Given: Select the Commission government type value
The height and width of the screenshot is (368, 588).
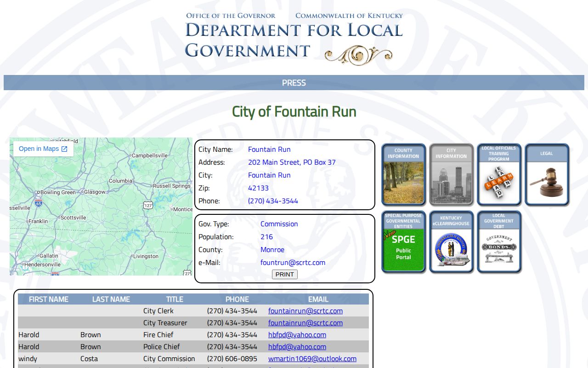Looking at the screenshot, I should [x=279, y=224].
